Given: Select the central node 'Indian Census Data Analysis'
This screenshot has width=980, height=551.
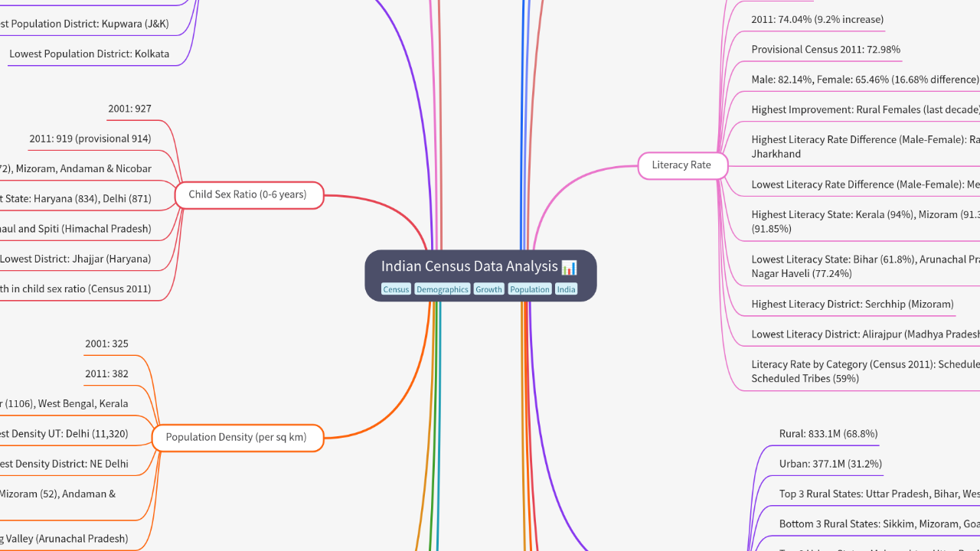Looking at the screenshot, I should pyautogui.click(x=480, y=275).
